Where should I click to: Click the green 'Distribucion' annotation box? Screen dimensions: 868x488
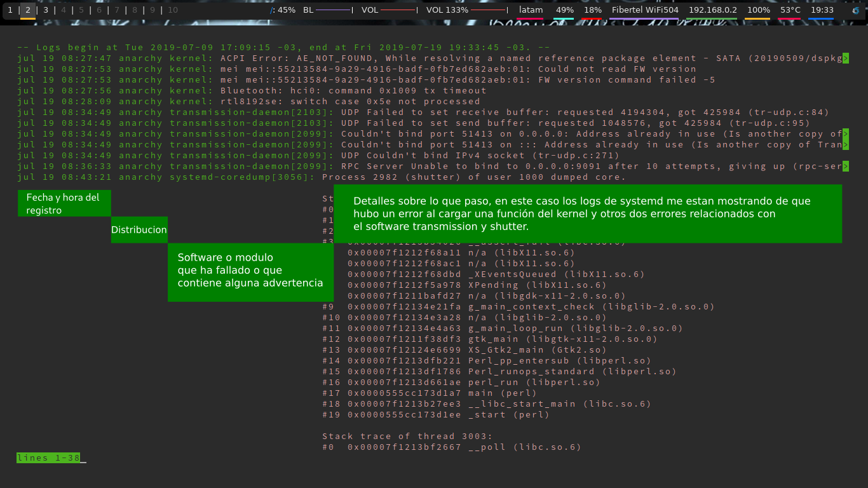pyautogui.click(x=139, y=230)
